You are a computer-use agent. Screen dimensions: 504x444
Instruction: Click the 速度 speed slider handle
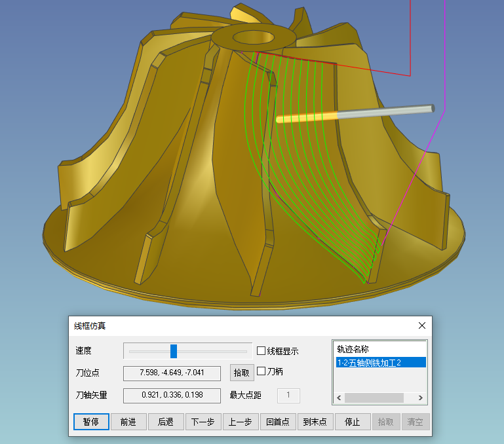click(x=174, y=351)
